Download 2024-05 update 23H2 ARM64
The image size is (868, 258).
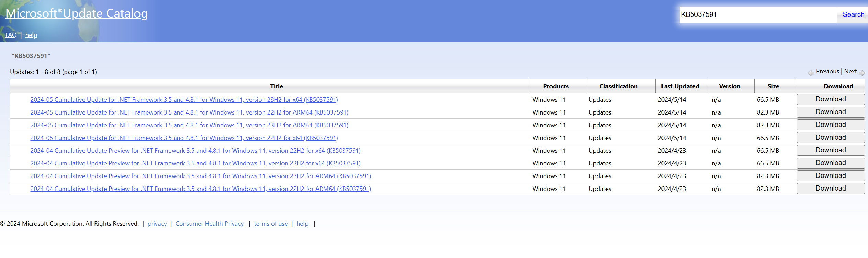(x=831, y=125)
